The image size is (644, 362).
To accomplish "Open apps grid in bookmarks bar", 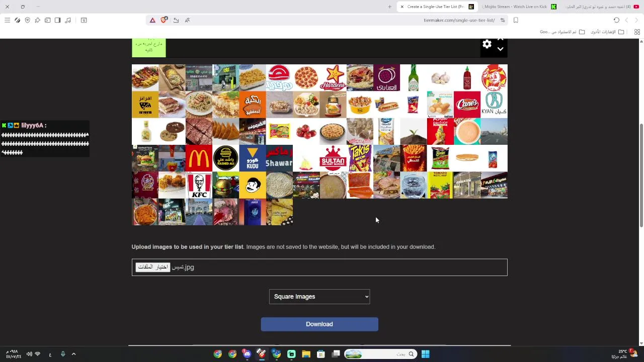I will click(x=637, y=32).
